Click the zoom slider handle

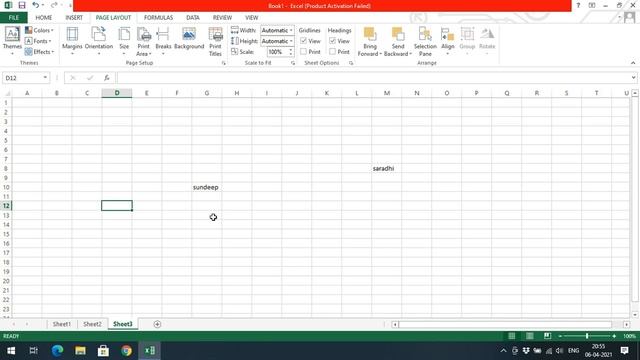[587, 336]
